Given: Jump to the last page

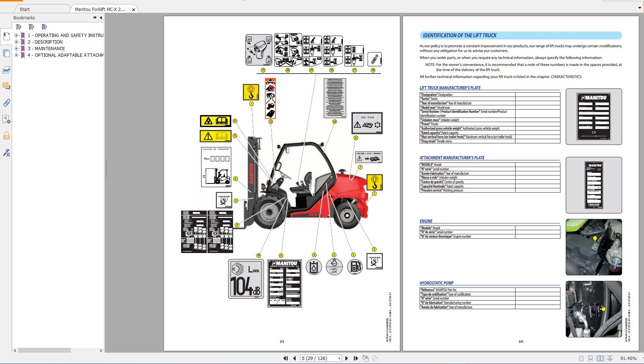Looking at the screenshot, I should coord(355,358).
